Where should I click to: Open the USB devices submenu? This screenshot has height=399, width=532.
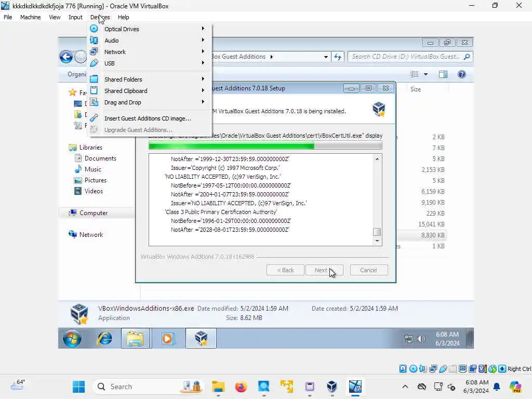coord(149,63)
